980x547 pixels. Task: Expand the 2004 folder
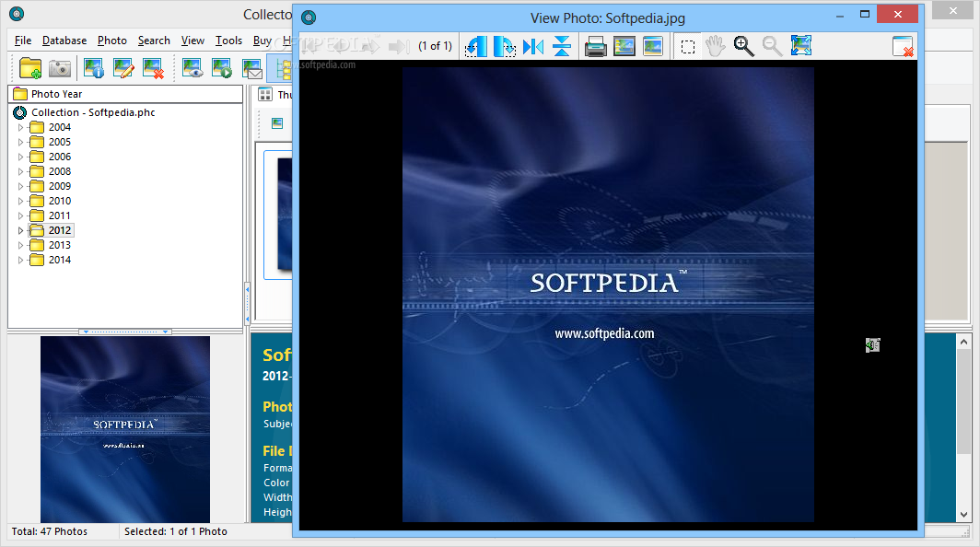tap(20, 127)
